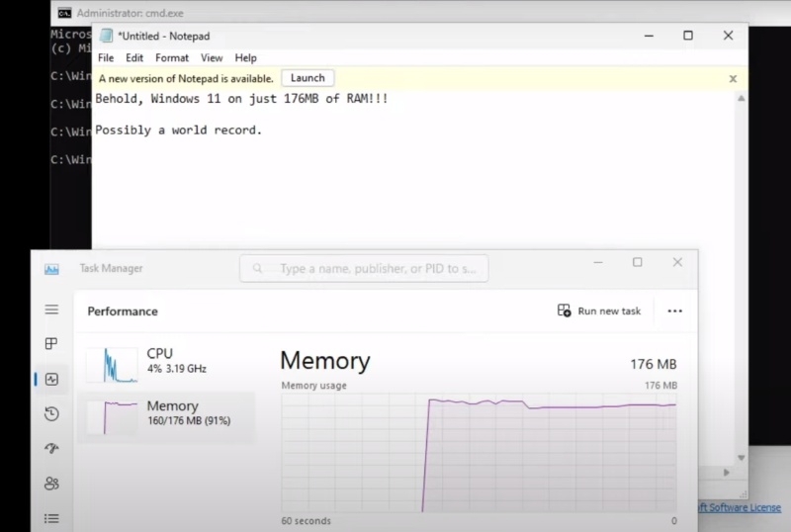The image size is (791, 532).
Task: Open the Users page sidebar icon
Action: point(51,484)
